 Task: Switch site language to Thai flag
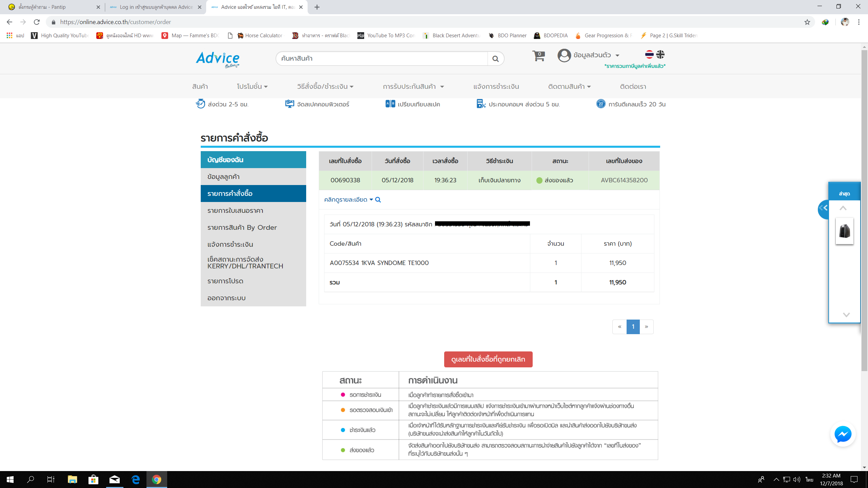click(x=649, y=54)
